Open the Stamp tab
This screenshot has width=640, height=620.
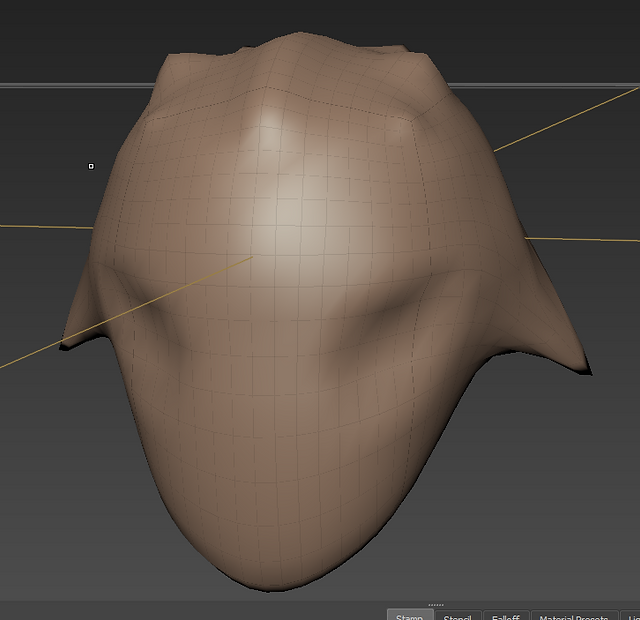410,615
